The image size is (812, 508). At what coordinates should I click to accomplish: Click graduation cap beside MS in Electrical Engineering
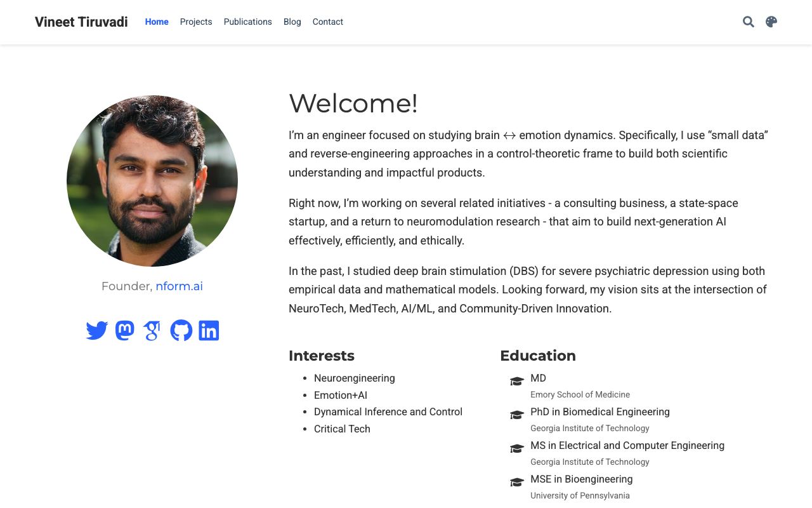tap(517, 448)
